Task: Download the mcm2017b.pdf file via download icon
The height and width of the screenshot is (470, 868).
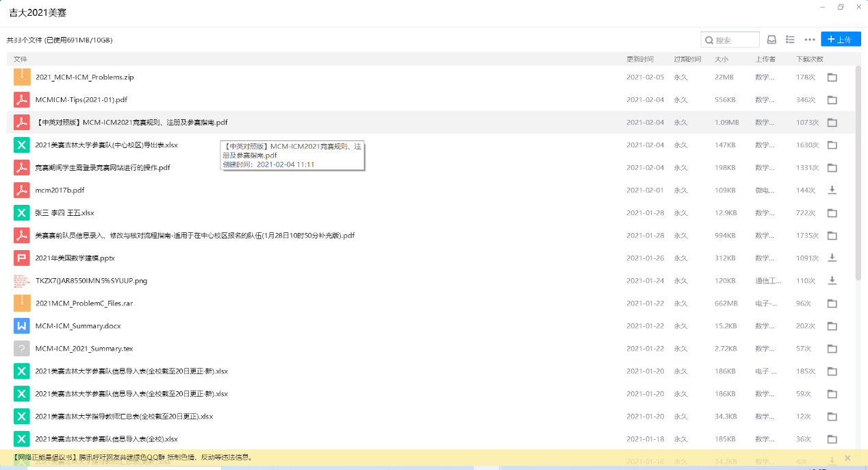Action: coord(832,190)
